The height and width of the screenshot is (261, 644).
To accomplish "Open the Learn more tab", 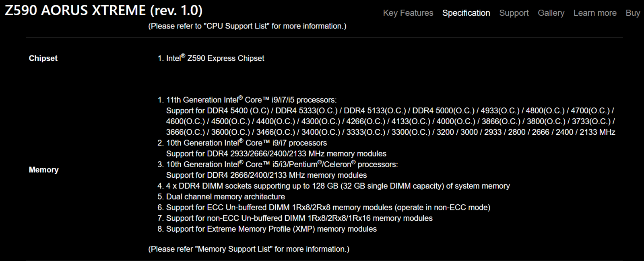I will (x=594, y=13).
